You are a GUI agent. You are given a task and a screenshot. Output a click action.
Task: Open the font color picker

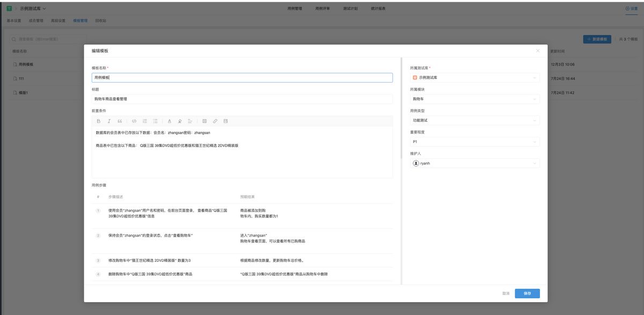[x=170, y=121]
